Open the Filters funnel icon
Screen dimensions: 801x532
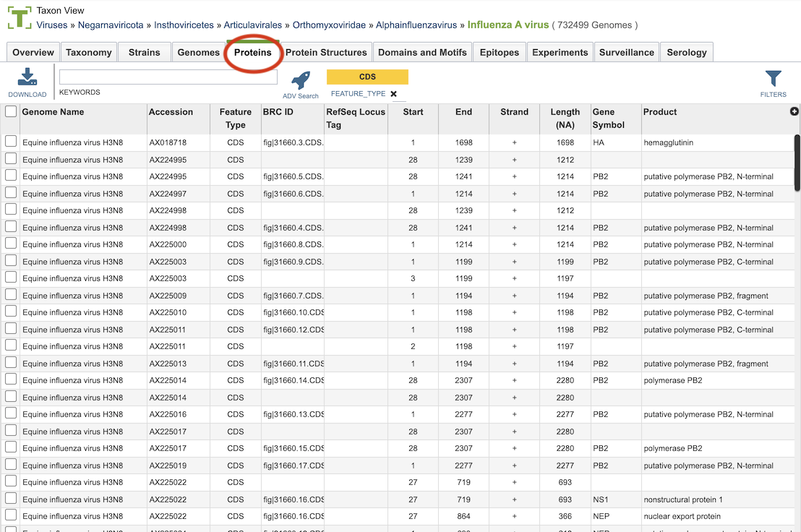pyautogui.click(x=773, y=79)
